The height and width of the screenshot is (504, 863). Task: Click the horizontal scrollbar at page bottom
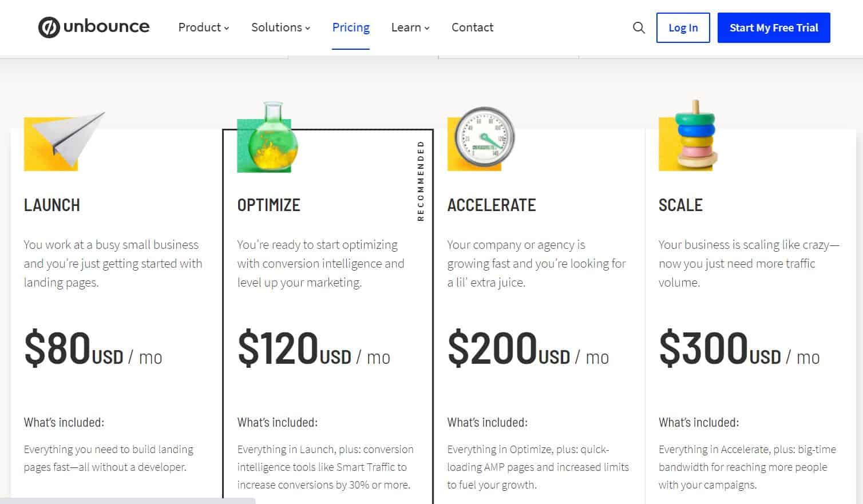point(126,501)
